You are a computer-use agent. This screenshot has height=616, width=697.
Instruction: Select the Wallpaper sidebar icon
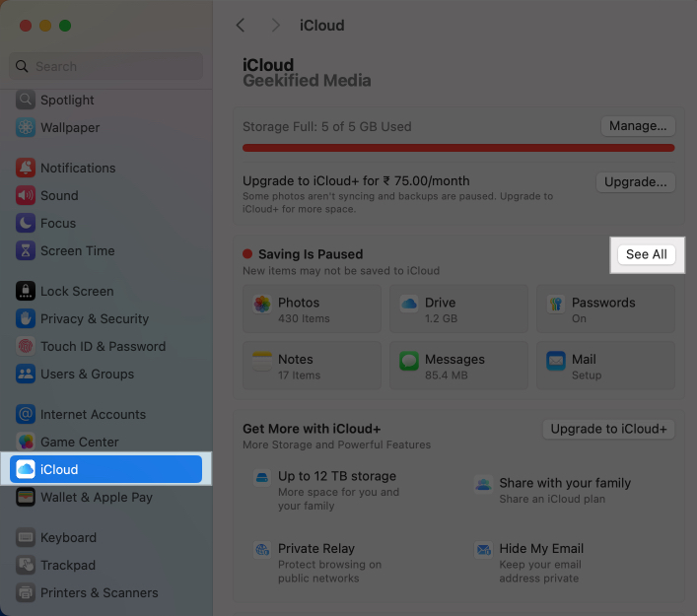click(x=26, y=127)
